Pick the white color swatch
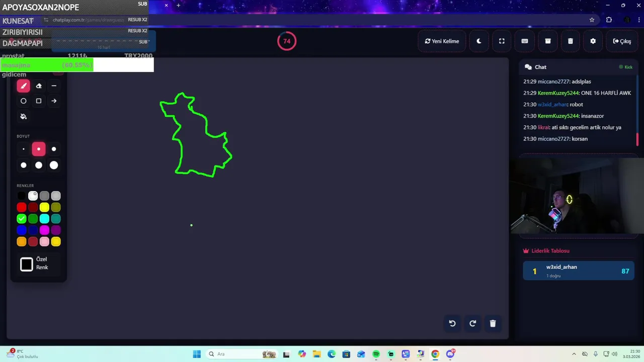Viewport: 644px width, 362px height. [33, 196]
